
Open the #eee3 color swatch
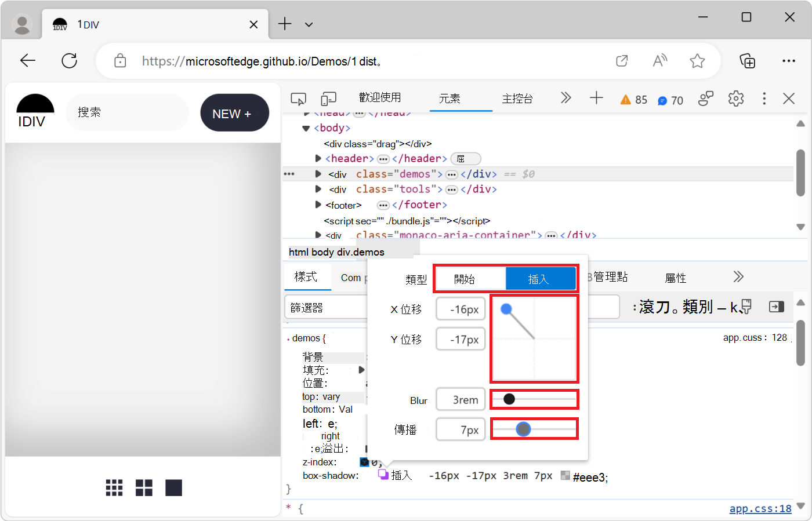[565, 475]
